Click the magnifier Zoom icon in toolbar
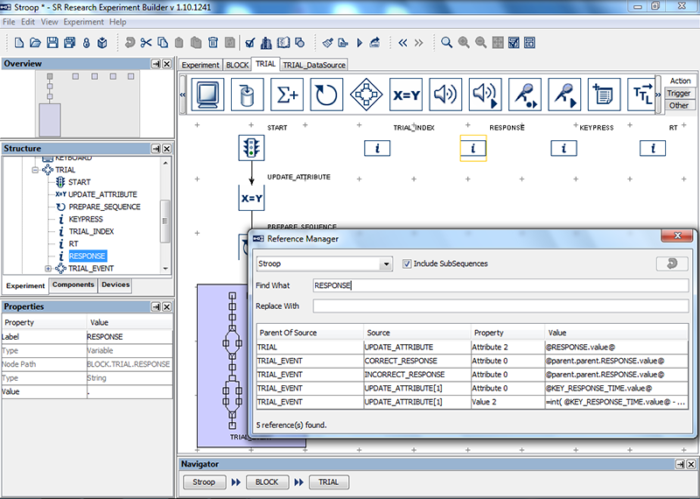Image resolution: width=700 pixels, height=499 pixels. click(x=447, y=43)
